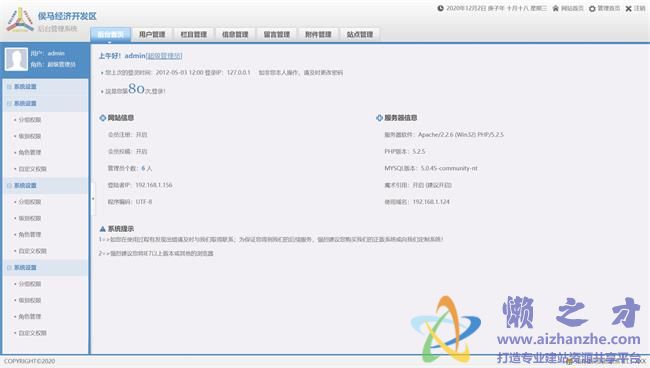
Task: Click the user name admin in the sidebar header
Action: pyautogui.click(x=56, y=53)
